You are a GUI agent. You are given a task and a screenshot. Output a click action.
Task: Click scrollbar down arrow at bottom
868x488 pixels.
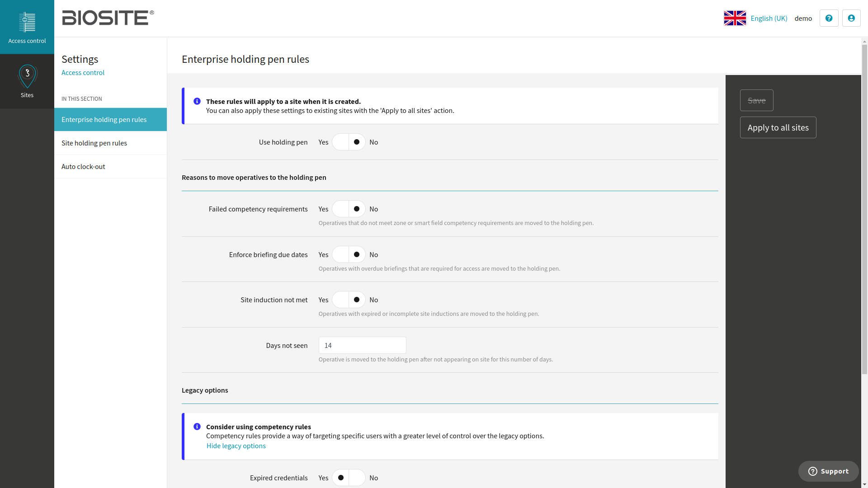tap(864, 485)
